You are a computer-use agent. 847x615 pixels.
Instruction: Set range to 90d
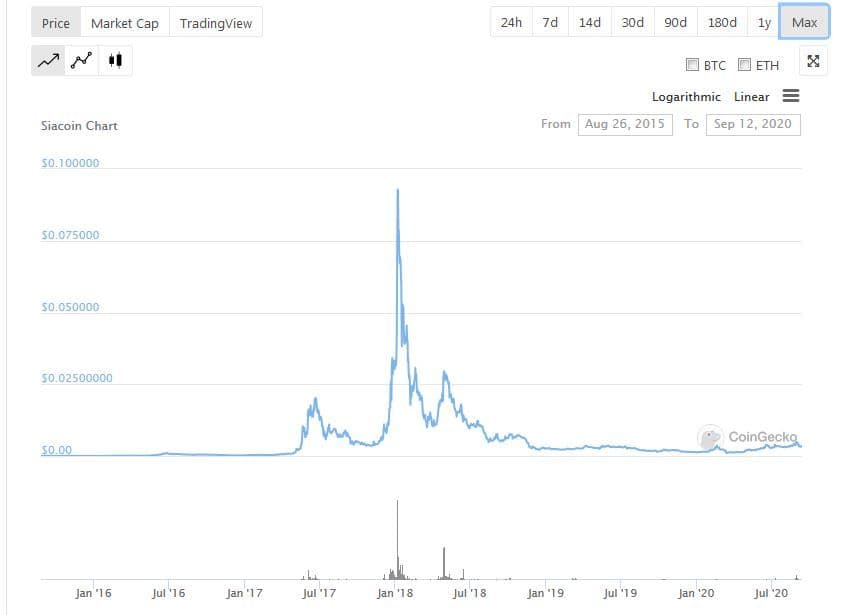(x=675, y=22)
